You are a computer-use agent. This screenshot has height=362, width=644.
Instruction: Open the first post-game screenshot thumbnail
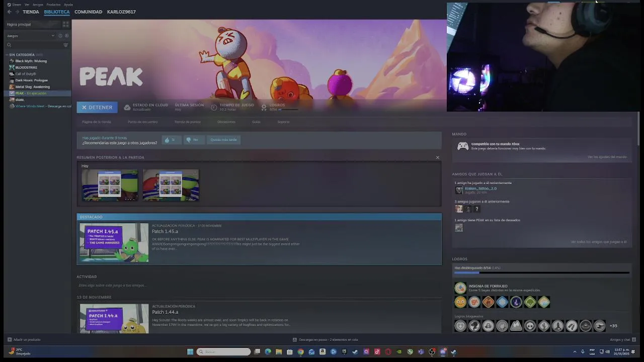pyautogui.click(x=110, y=186)
